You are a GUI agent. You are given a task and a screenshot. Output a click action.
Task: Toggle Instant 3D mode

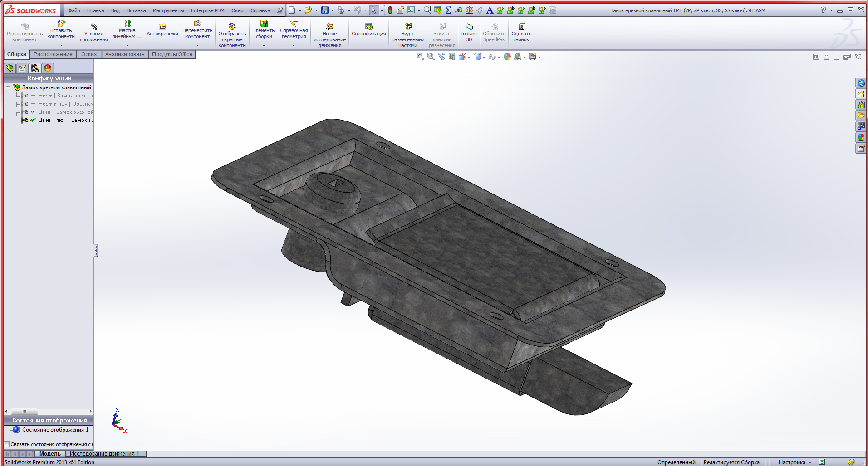click(x=469, y=33)
